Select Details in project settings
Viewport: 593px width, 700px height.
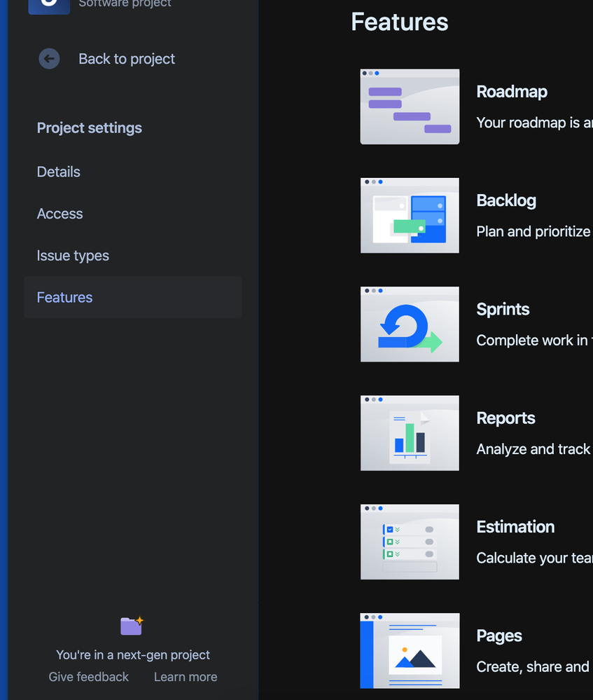[58, 172]
